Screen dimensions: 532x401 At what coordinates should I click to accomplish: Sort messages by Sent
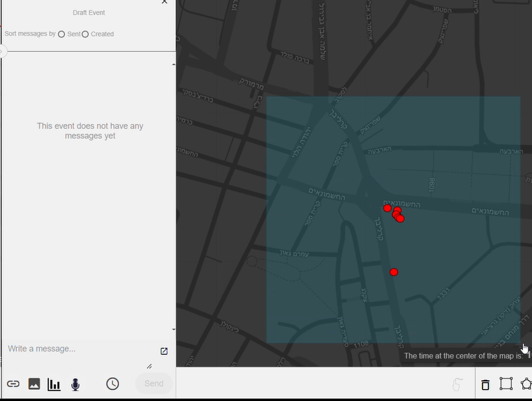coord(61,34)
